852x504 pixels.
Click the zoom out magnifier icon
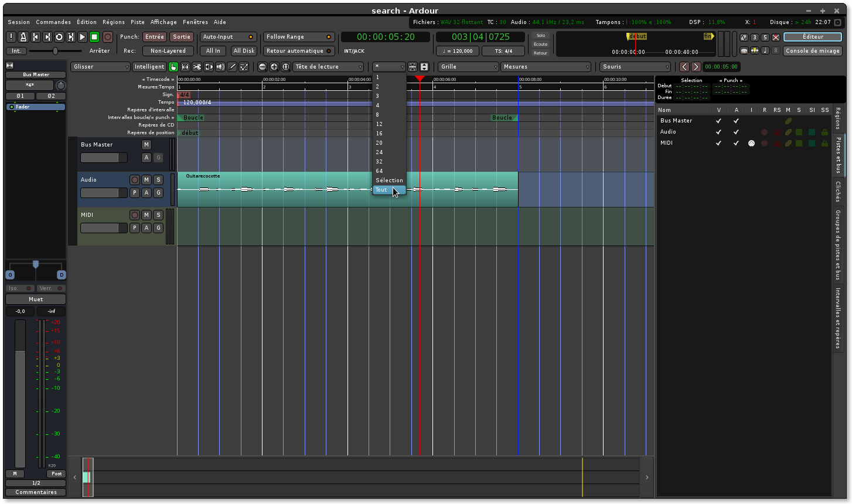[x=263, y=67]
